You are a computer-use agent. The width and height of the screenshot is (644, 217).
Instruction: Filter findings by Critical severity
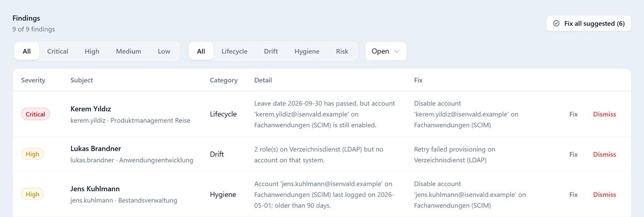tap(58, 52)
